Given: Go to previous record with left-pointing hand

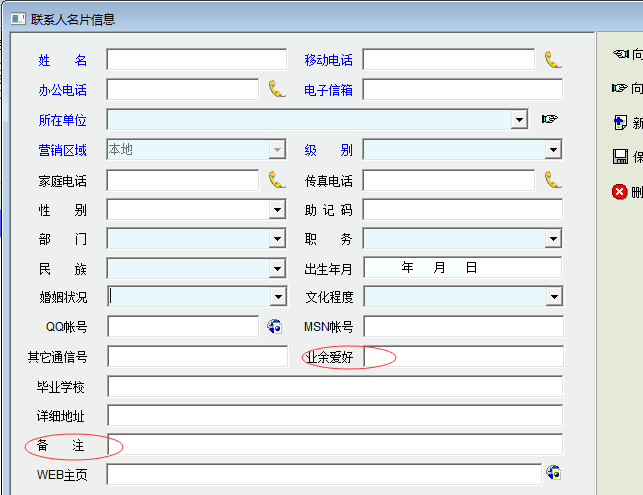Looking at the screenshot, I should click(620, 54).
